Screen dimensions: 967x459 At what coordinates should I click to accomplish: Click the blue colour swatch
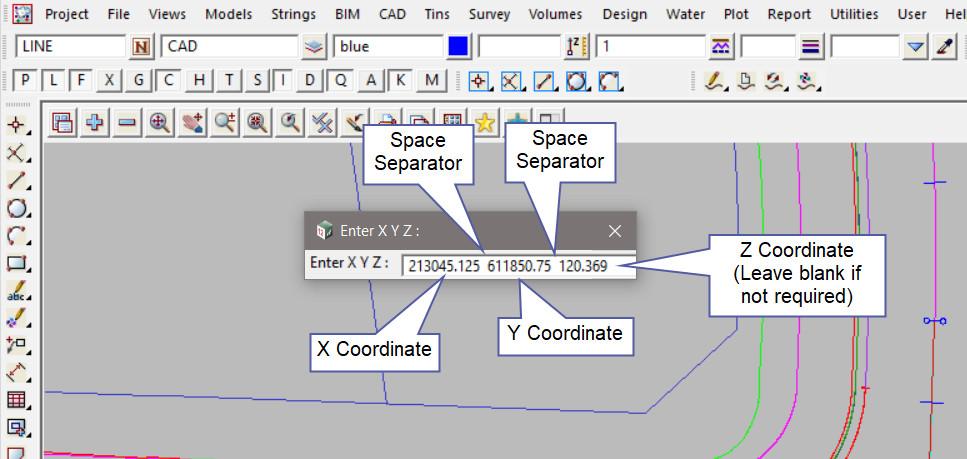coord(458,46)
